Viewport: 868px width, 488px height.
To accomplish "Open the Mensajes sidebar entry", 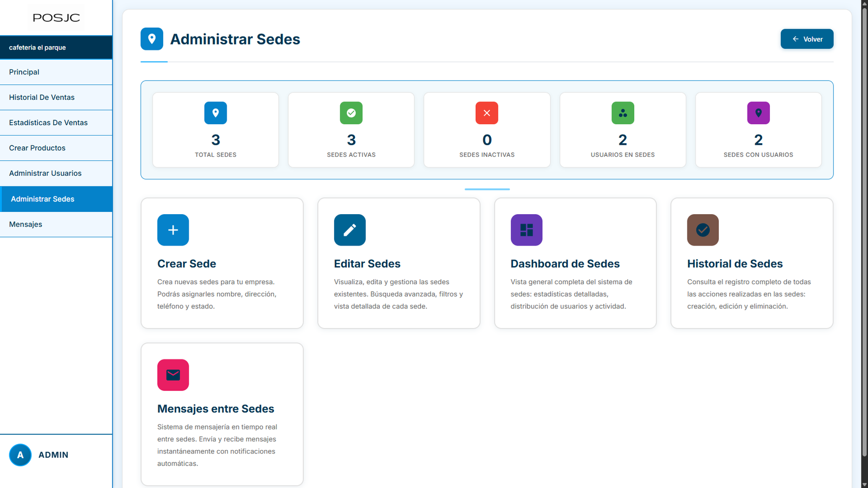I will click(25, 224).
